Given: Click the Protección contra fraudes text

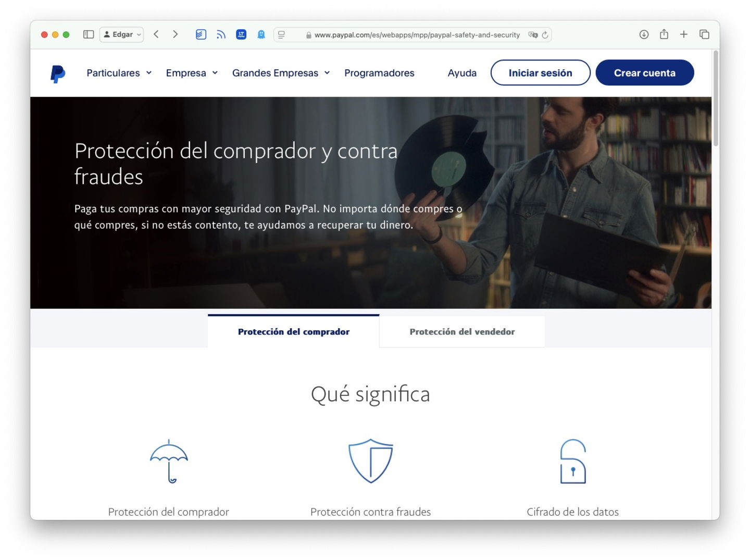Looking at the screenshot, I should 371,512.
